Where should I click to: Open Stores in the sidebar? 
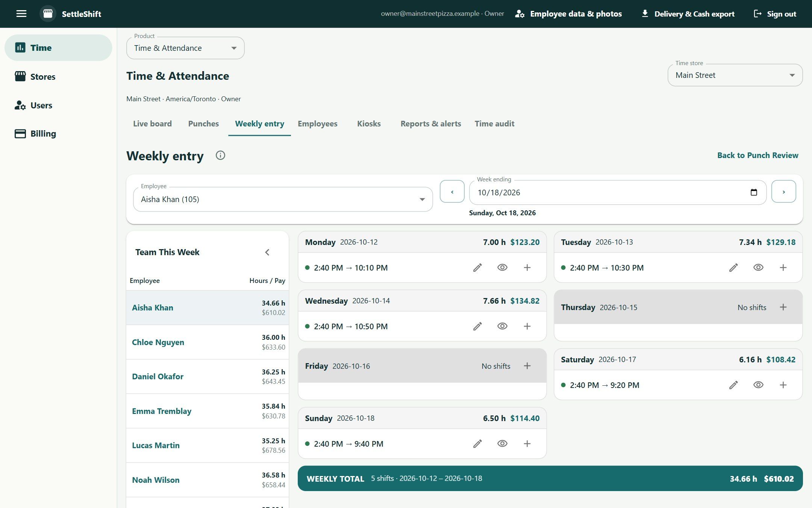pyautogui.click(x=58, y=76)
